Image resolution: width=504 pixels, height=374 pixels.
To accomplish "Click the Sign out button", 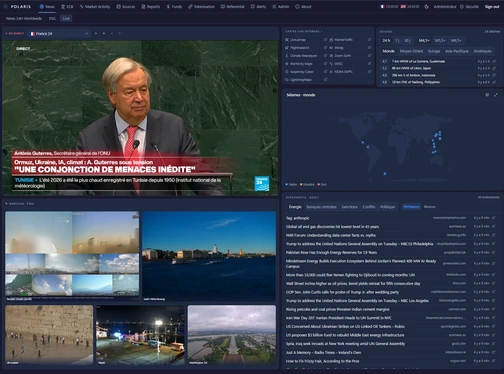I will [x=492, y=6].
